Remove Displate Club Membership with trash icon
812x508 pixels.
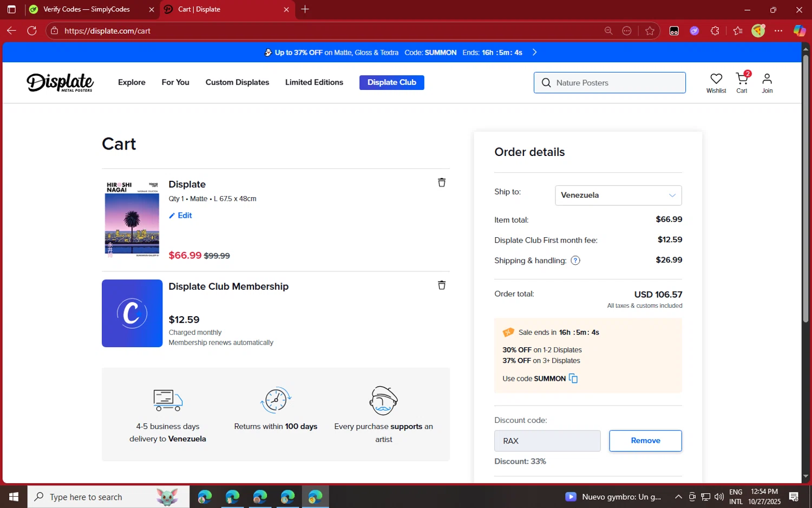pyautogui.click(x=441, y=285)
